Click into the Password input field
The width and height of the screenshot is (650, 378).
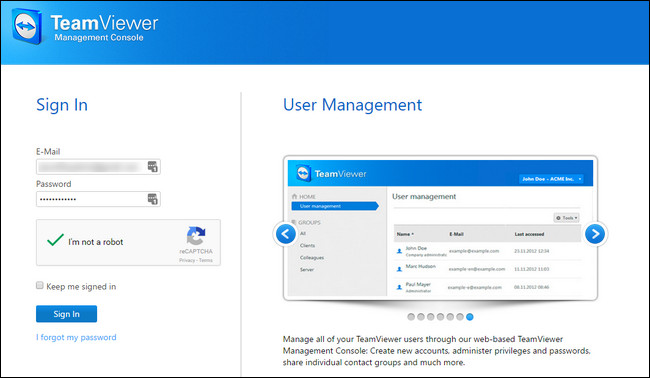[98, 199]
